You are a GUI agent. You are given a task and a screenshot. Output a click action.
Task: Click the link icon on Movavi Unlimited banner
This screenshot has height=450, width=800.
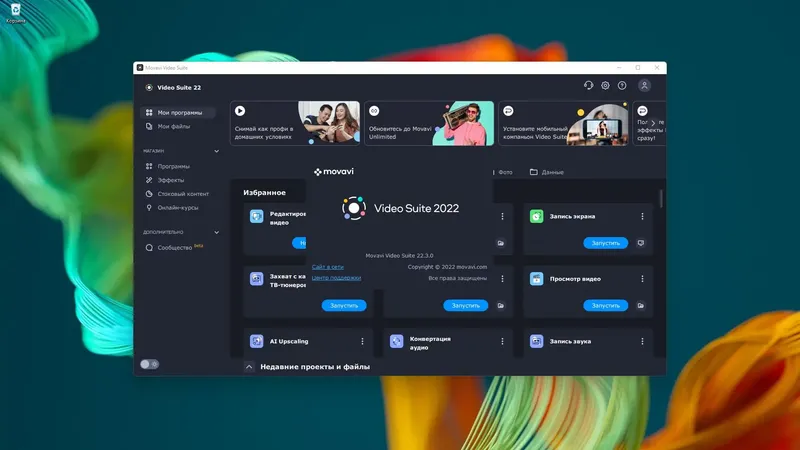374,111
